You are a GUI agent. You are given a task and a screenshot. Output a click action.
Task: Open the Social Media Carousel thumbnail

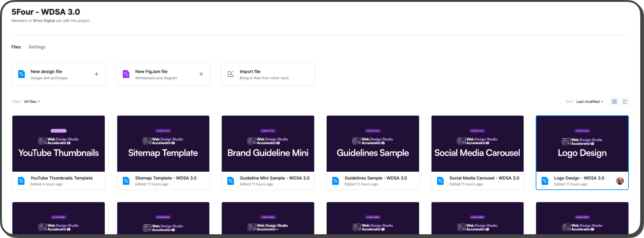coord(478,144)
